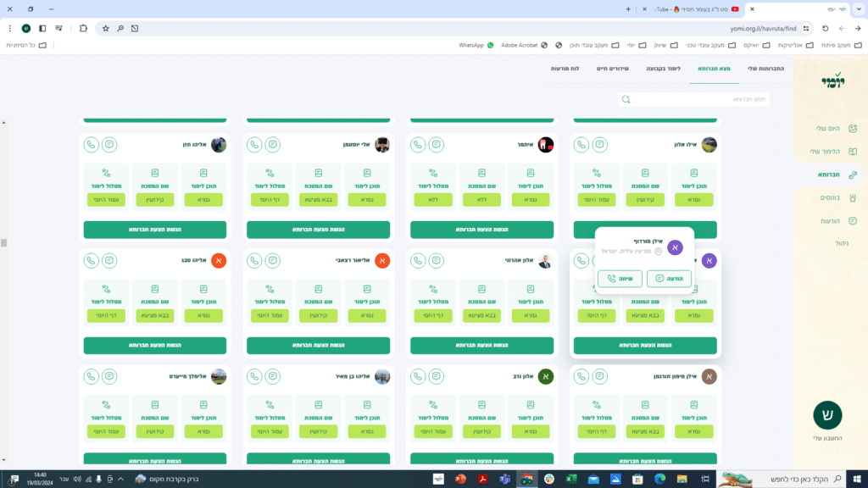Click the chat icon on אלון אהרוני's card
This screenshot has height=488, width=868.
pyautogui.click(x=437, y=260)
